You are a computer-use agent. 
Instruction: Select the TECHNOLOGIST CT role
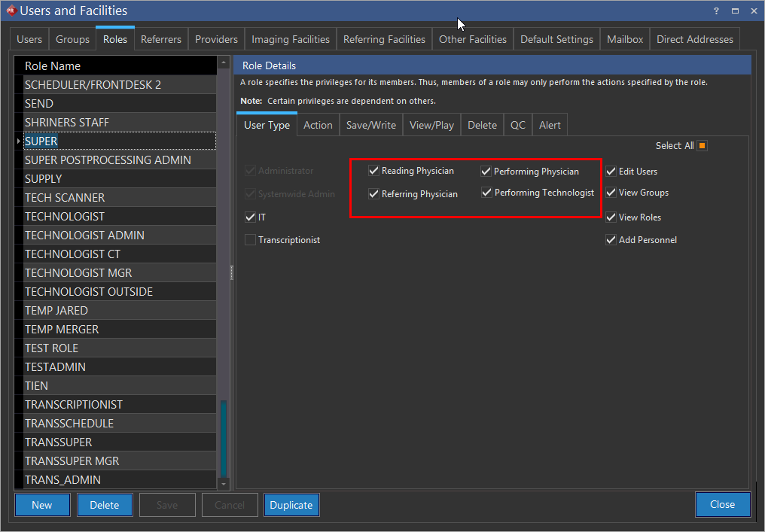[72, 254]
